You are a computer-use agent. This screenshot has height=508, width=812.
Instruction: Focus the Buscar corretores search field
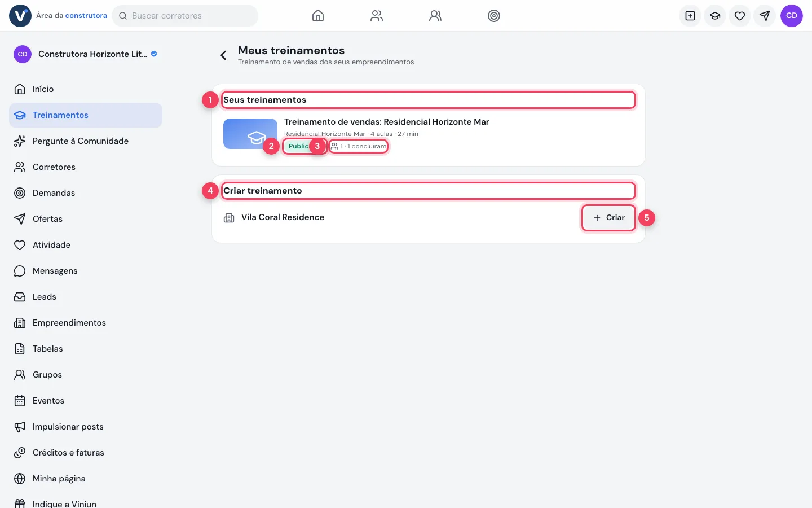[185, 16]
